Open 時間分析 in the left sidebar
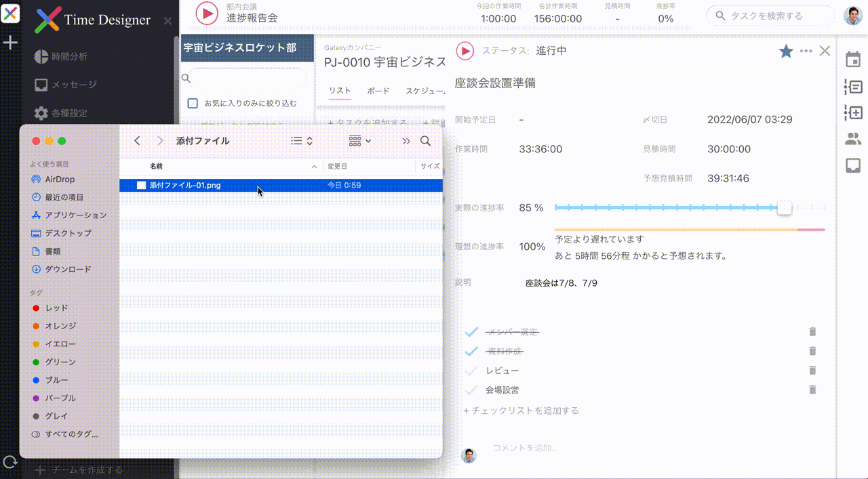 pos(69,56)
